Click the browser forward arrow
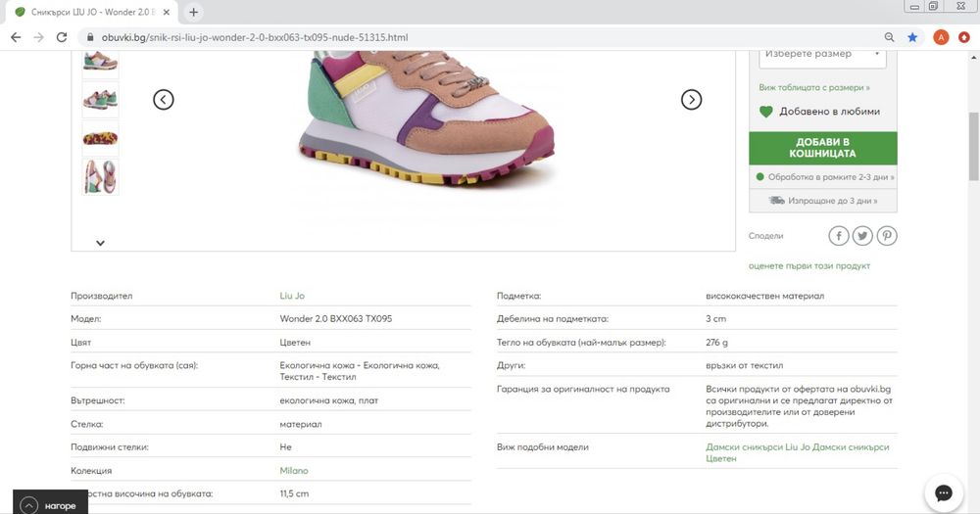 [x=39, y=37]
